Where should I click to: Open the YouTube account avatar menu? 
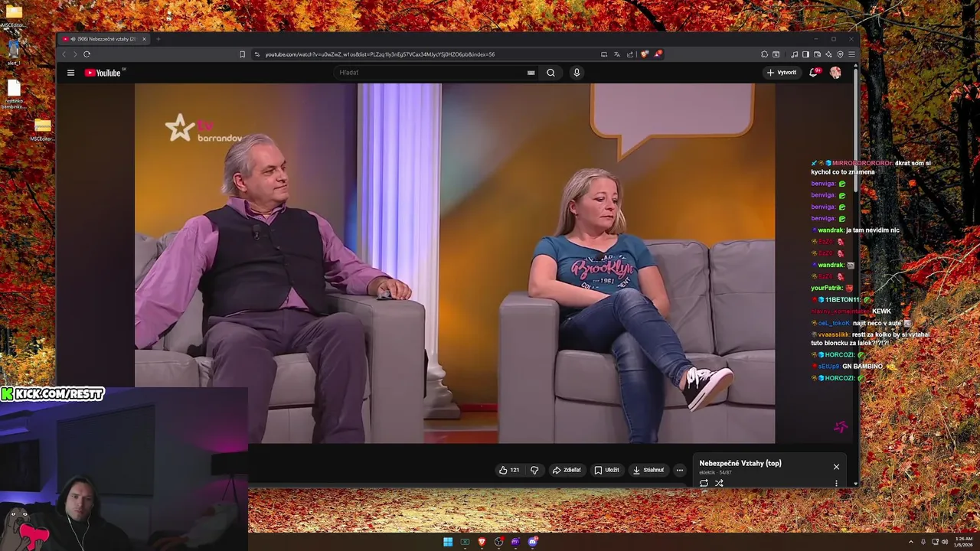pos(835,73)
